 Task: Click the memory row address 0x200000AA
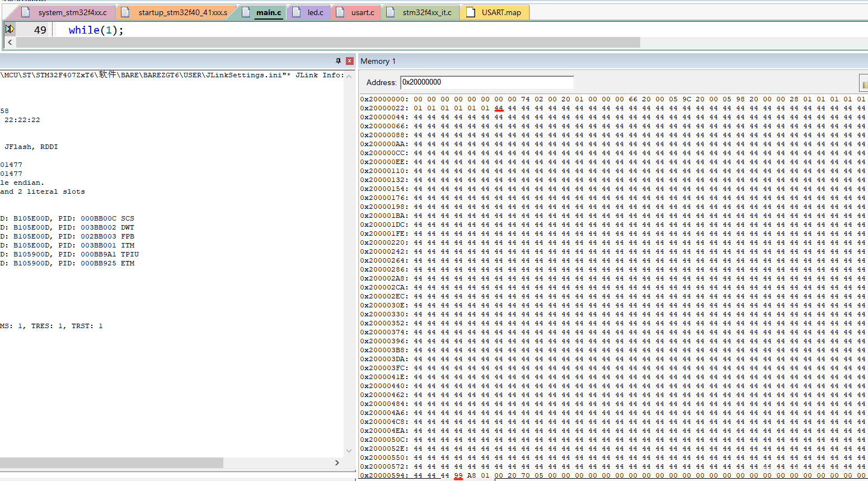[x=384, y=144]
